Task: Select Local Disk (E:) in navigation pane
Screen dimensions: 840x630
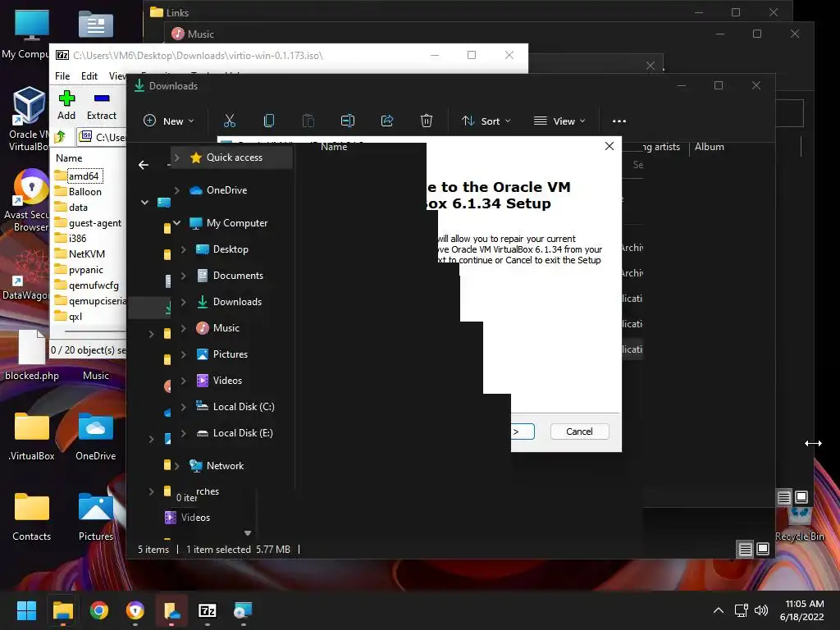Action: click(x=243, y=433)
